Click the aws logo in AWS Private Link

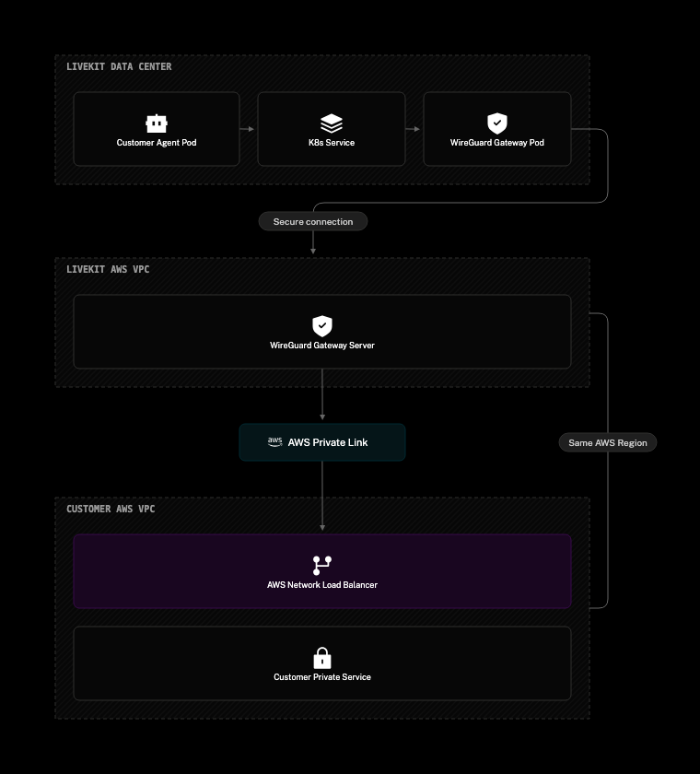(274, 441)
